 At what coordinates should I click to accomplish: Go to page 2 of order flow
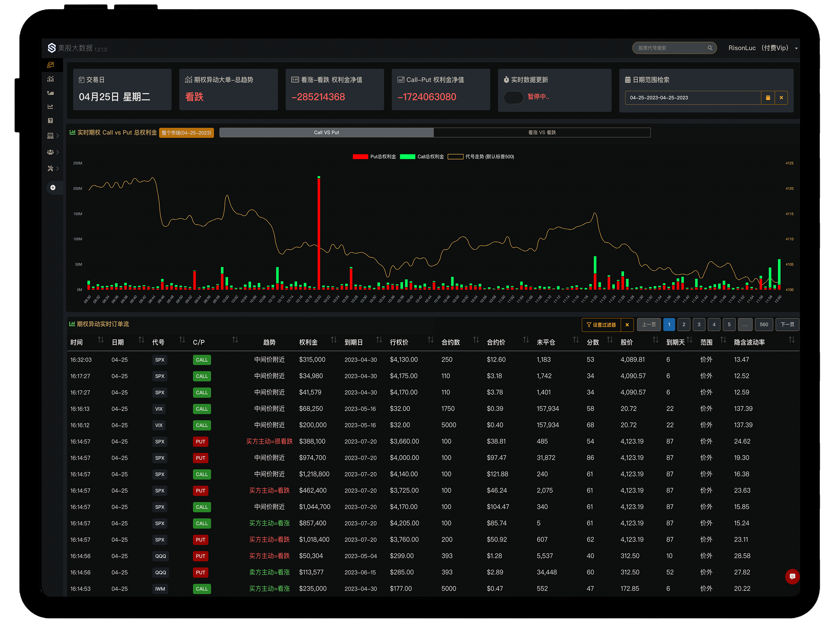coord(684,325)
